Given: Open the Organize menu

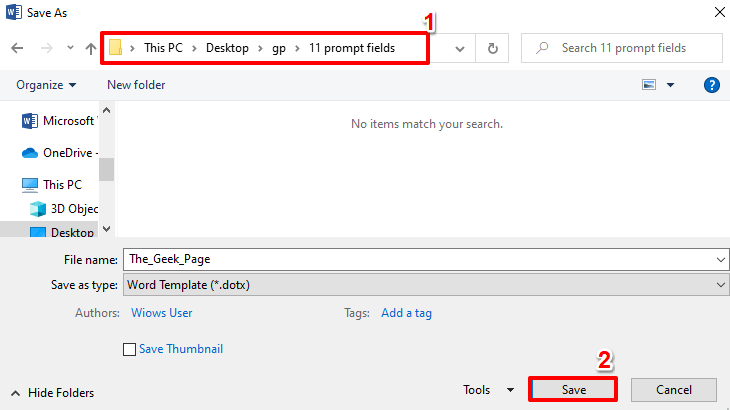Looking at the screenshot, I should click(46, 85).
